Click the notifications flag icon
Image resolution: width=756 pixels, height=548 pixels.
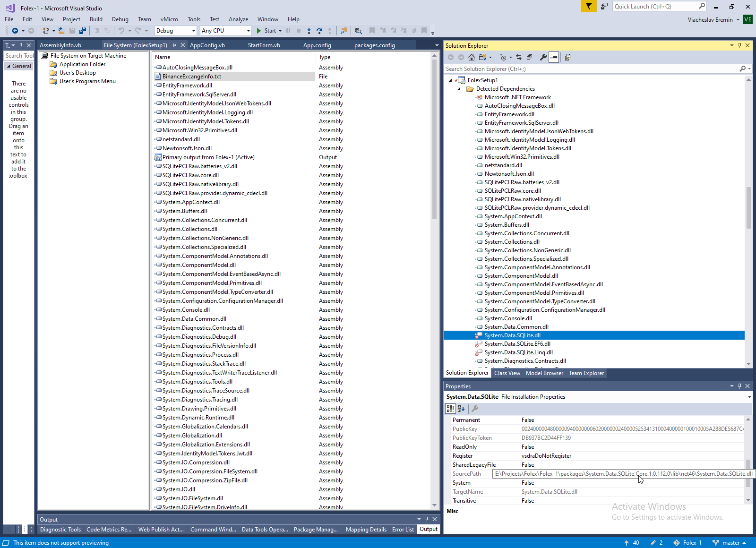pos(589,6)
